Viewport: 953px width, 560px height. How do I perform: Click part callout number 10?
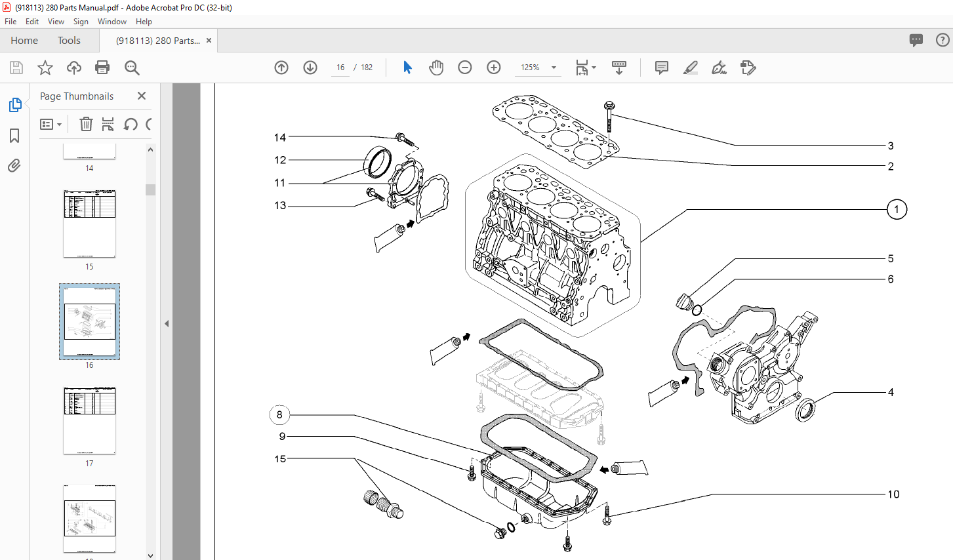pyautogui.click(x=893, y=494)
